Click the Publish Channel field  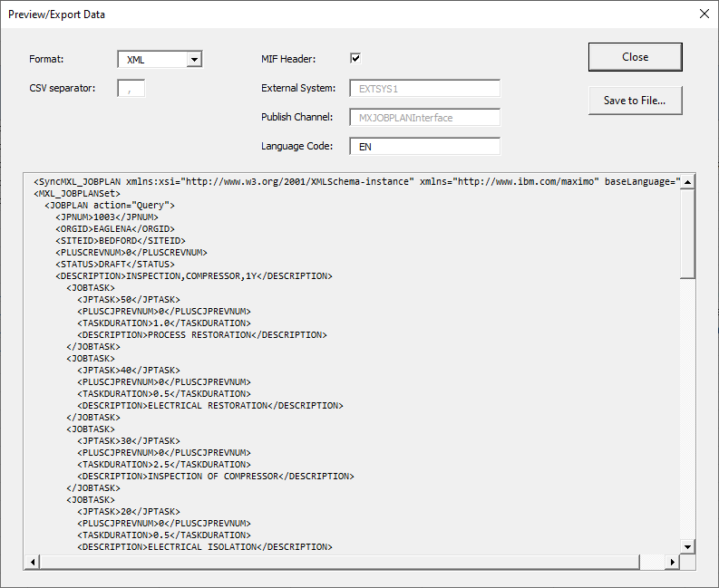click(x=425, y=117)
